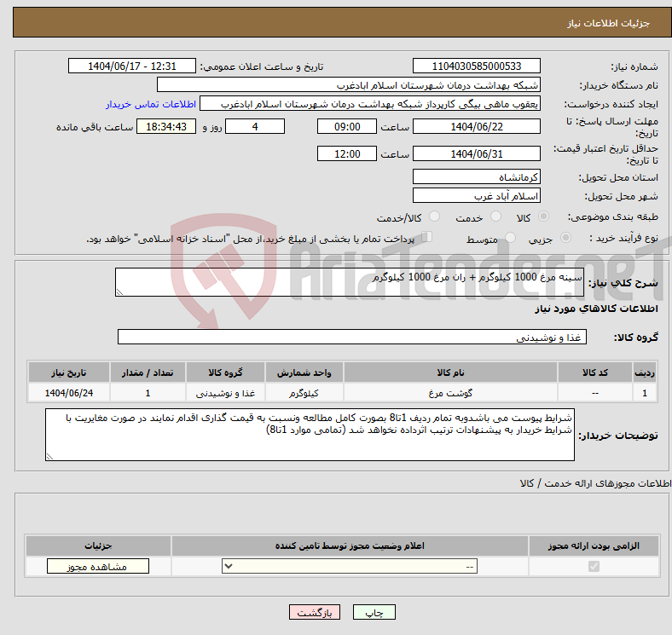This screenshot has width=672, height=635.
Task: Click the price validity date 1404/06/31
Action: pos(476,153)
